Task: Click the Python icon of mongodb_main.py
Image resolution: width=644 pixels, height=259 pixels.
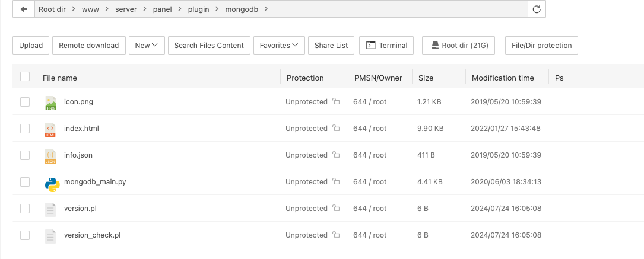Action: point(52,183)
